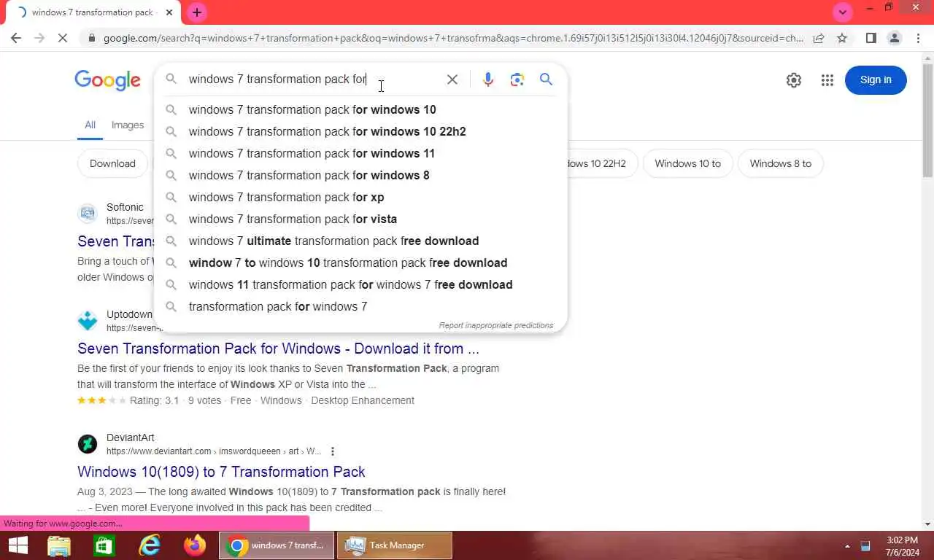This screenshot has width=934, height=560.
Task: Open the Chrome three-dot menu
Action: [x=917, y=38]
